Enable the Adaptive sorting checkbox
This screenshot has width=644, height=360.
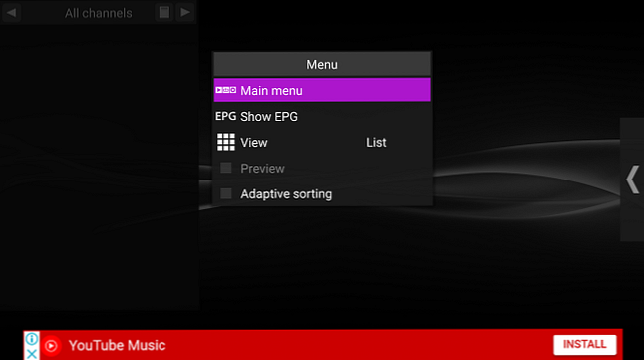click(226, 193)
